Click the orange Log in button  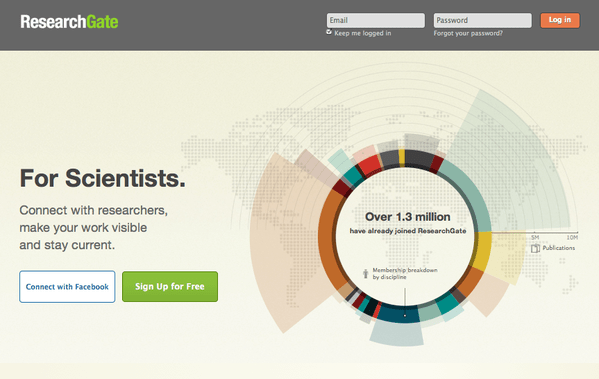tap(560, 20)
